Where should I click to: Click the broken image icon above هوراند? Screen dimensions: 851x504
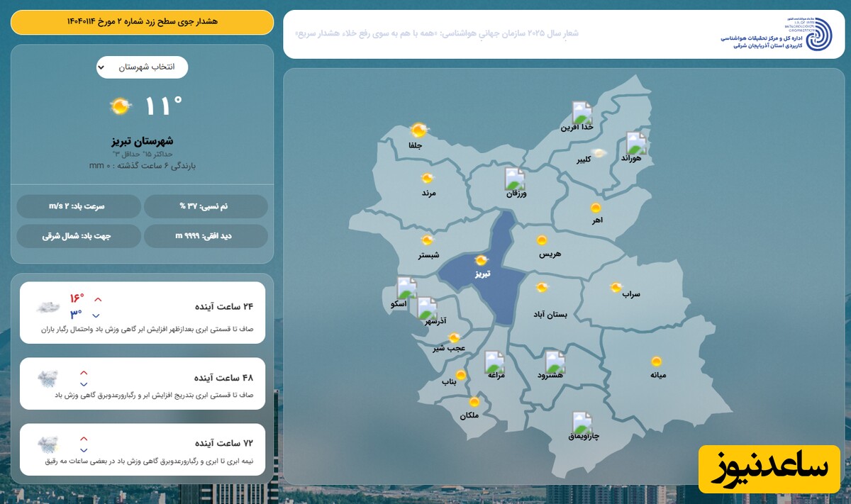636,144
